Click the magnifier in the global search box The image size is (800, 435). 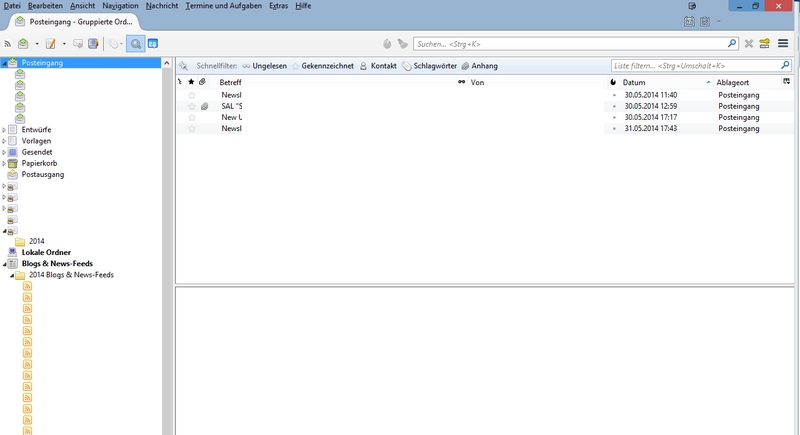pos(732,43)
